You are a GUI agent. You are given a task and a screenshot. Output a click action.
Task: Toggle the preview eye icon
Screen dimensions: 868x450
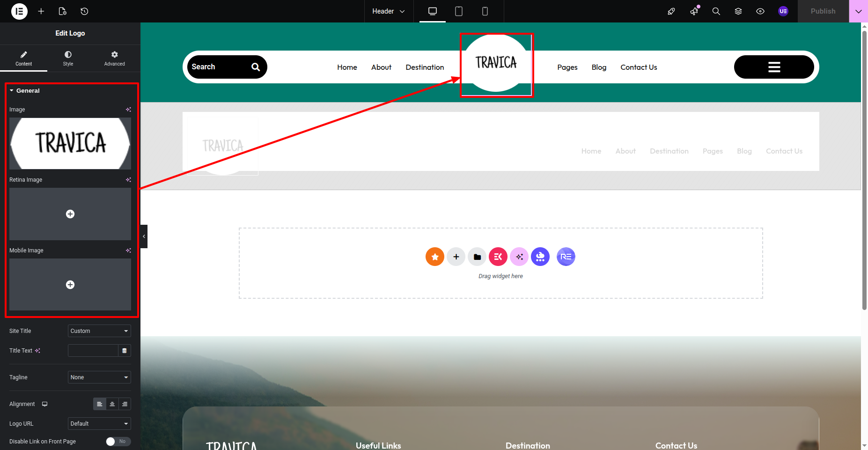click(x=760, y=11)
